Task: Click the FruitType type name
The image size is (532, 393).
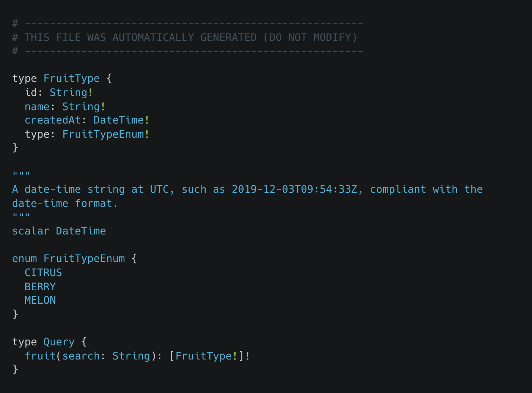Action: tap(72, 79)
